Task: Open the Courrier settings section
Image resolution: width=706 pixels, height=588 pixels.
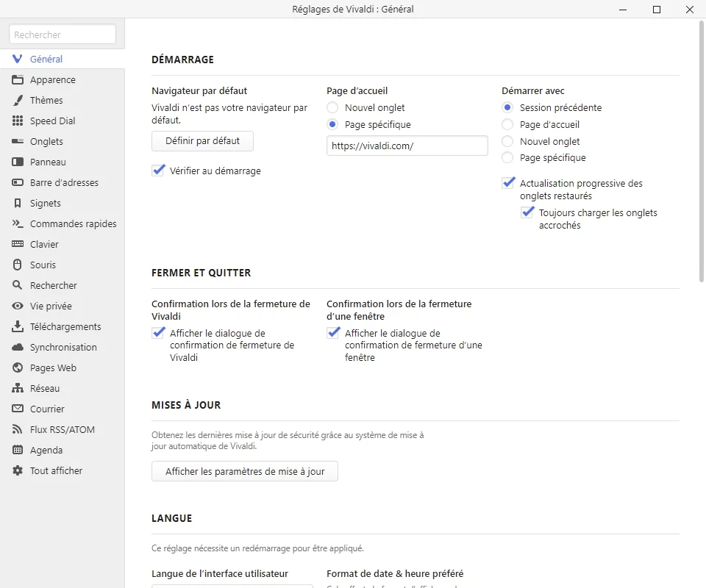Action: [x=62, y=409]
